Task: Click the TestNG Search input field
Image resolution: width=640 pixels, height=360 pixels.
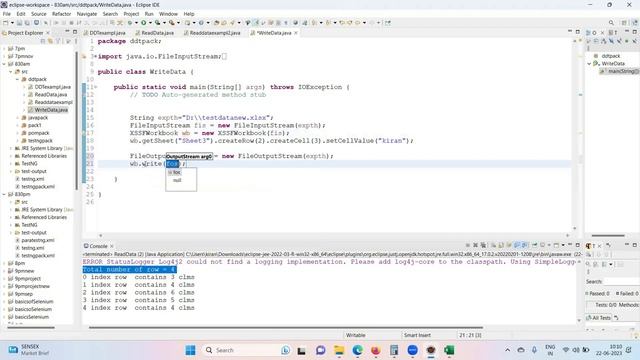Action: [621, 282]
